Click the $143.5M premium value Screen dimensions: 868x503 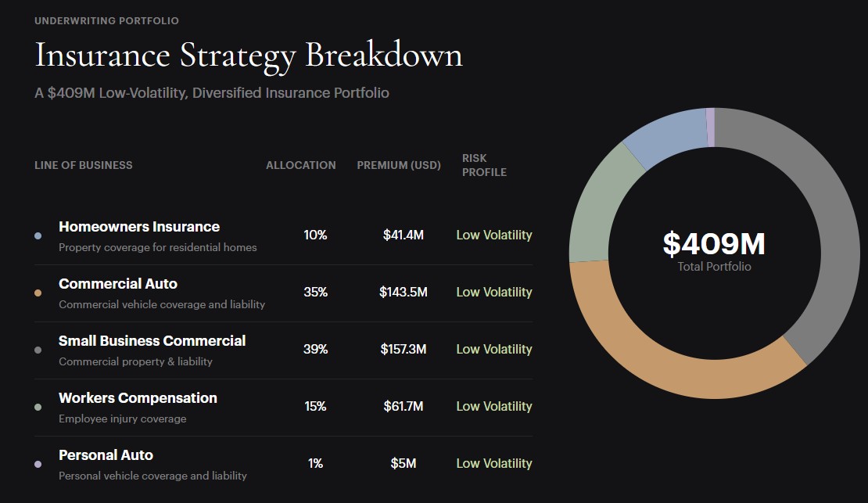[x=403, y=292]
